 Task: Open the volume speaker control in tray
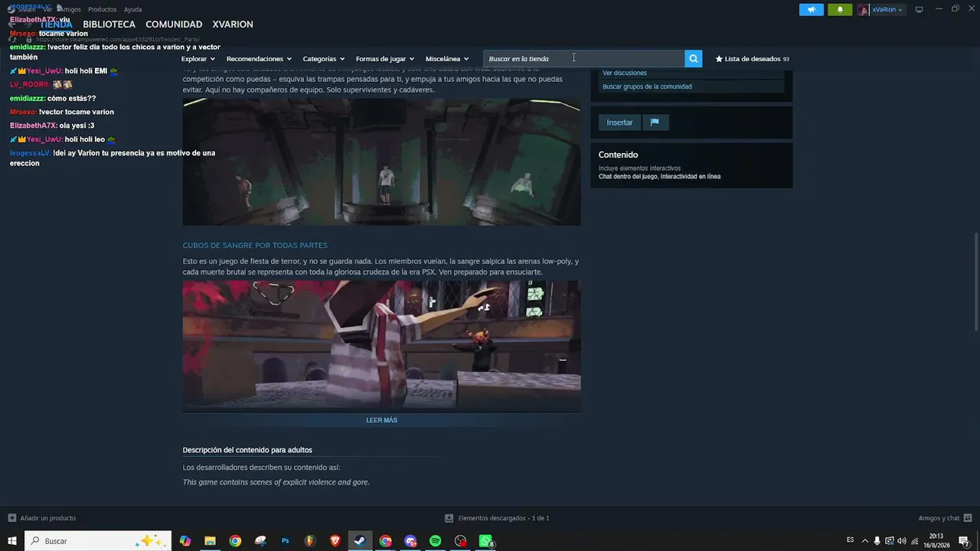tap(901, 541)
